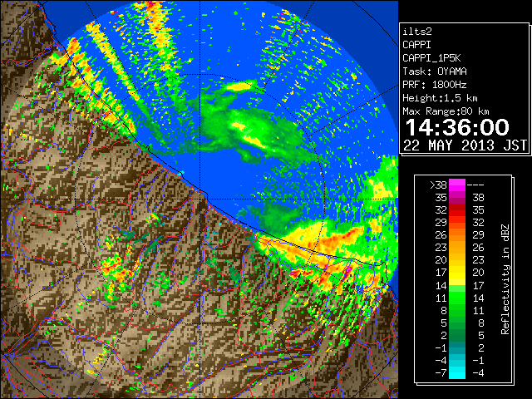Click the 'ilts2' label in the info box
The height and width of the screenshot is (399, 532).
(417, 32)
